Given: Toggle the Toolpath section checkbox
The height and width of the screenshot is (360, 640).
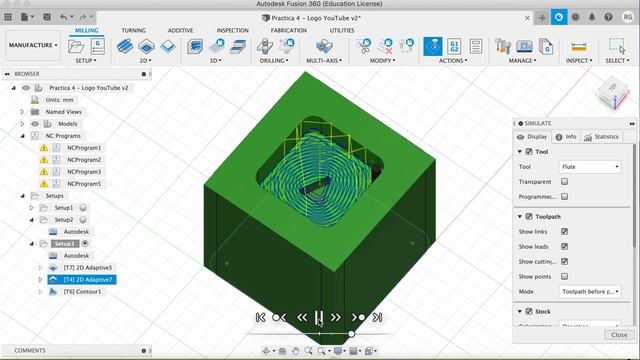Looking at the screenshot, I should pos(529,216).
